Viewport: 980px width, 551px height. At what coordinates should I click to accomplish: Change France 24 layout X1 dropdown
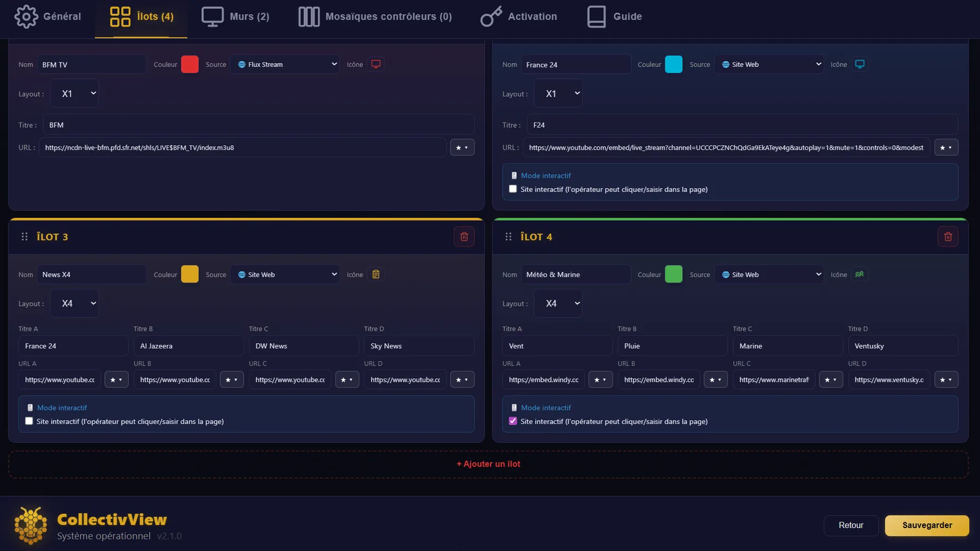(559, 94)
